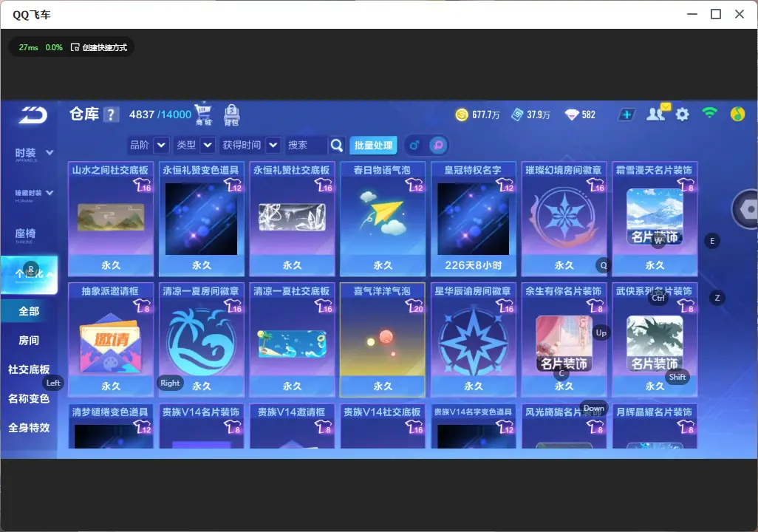Select 抽象派邀请框 item card
Image resolution: width=758 pixels, height=532 pixels.
point(111,339)
